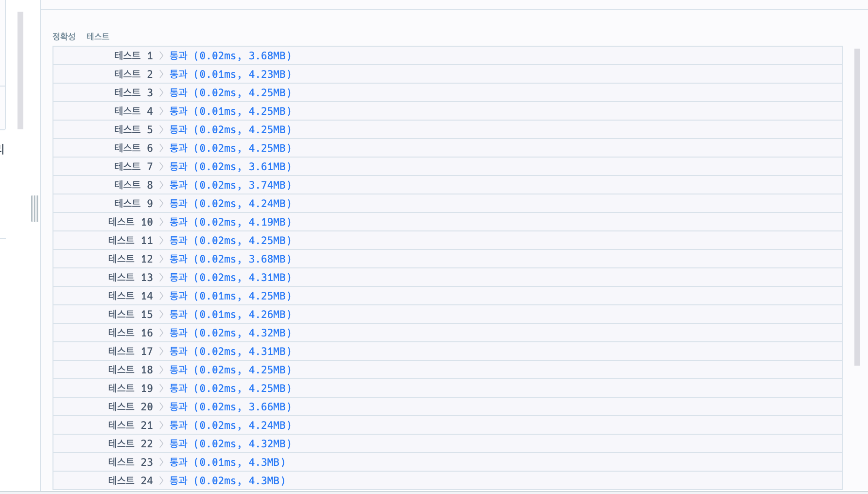Image resolution: width=868 pixels, height=494 pixels.
Task: Select the 테스트 4 label
Action: (x=134, y=111)
